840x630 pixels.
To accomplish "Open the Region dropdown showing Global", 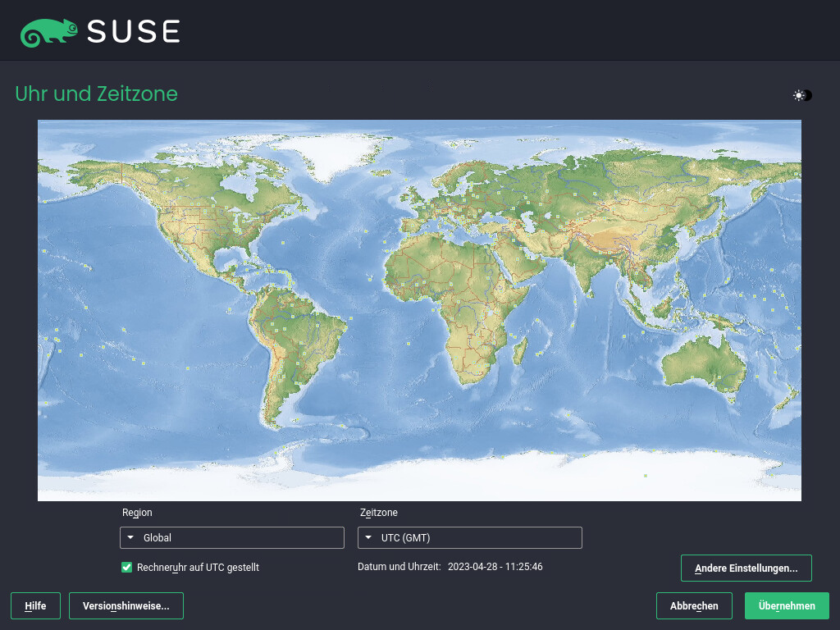I will (231, 538).
